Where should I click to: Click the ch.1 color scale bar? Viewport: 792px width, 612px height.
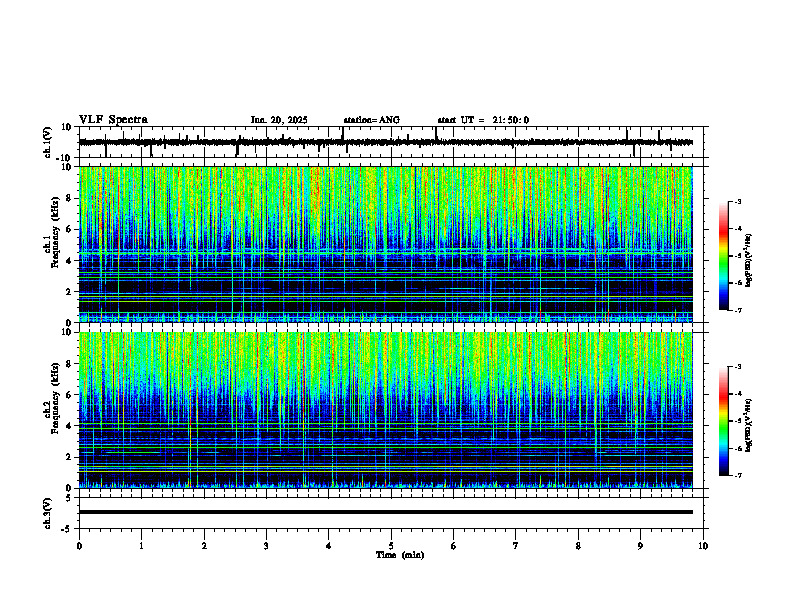pos(724,256)
